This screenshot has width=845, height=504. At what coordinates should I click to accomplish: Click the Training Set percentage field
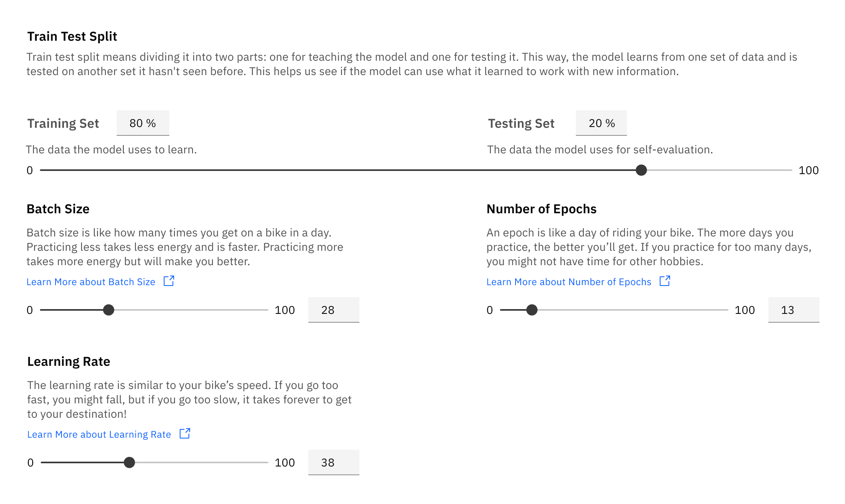[x=143, y=123]
